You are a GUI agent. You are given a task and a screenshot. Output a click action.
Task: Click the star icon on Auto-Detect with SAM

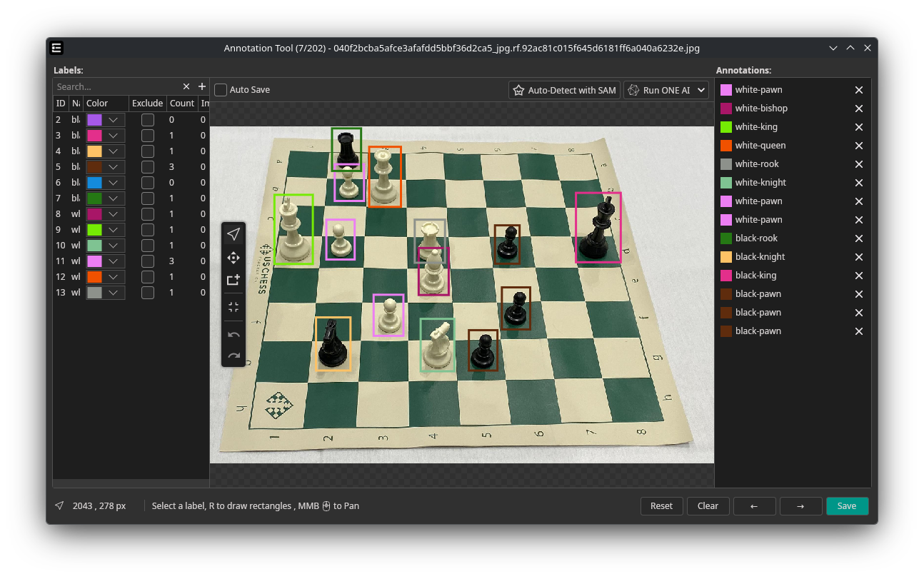tap(519, 90)
